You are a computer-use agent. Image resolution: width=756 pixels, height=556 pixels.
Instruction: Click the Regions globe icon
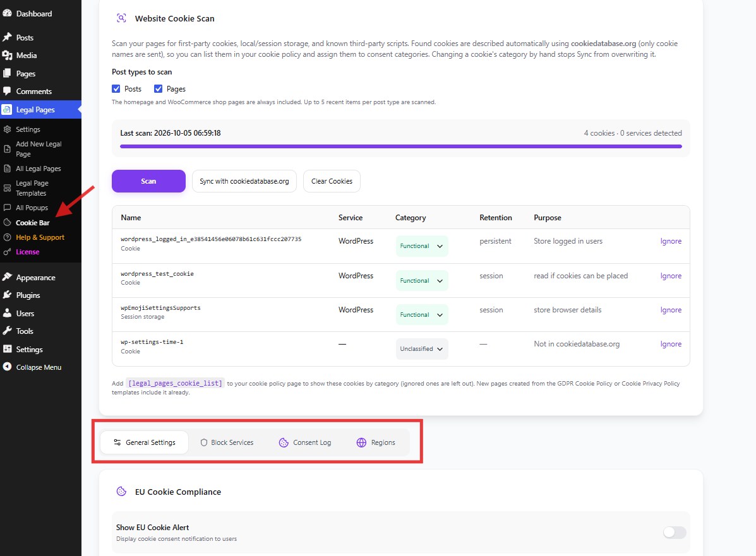tap(361, 442)
